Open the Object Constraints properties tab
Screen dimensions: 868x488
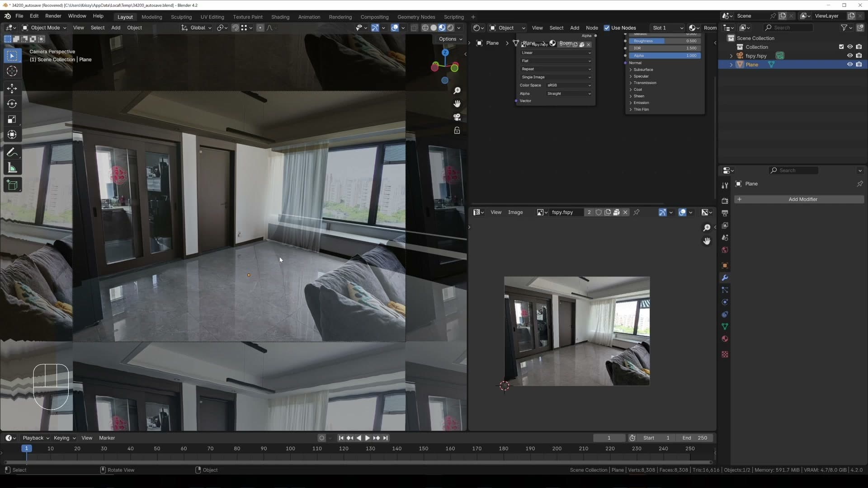point(725,314)
